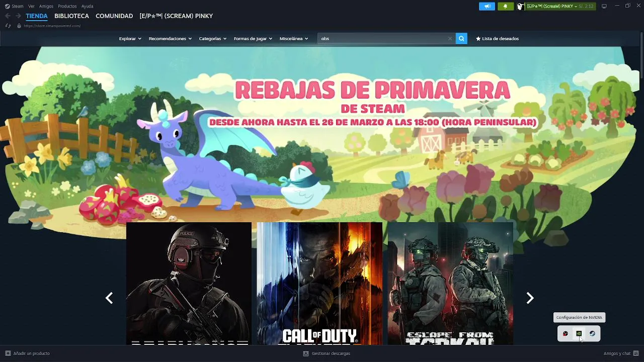Open the Formas de jugar dropdown
The height and width of the screenshot is (362, 644).
click(253, 39)
